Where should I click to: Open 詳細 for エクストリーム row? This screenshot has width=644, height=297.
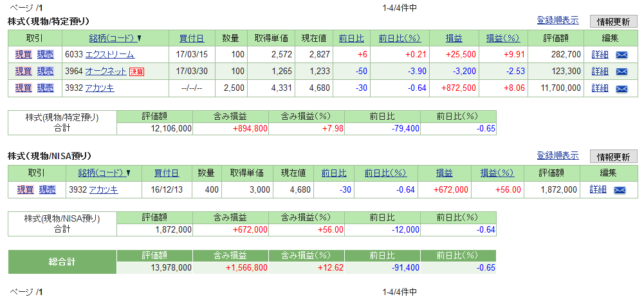coord(600,55)
